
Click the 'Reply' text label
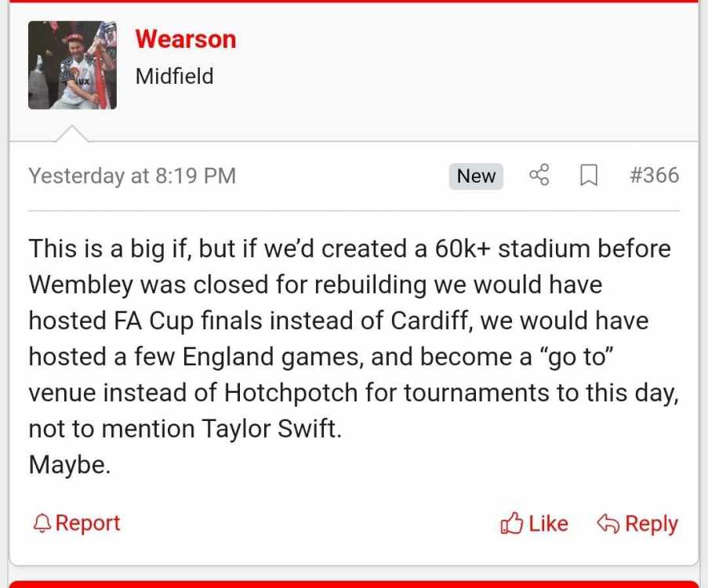click(652, 524)
